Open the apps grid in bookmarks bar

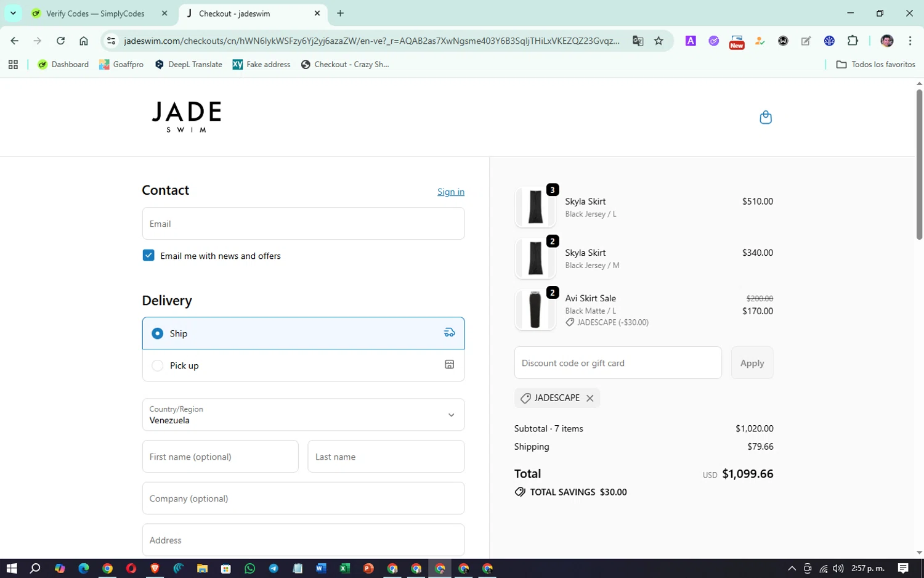point(13,64)
